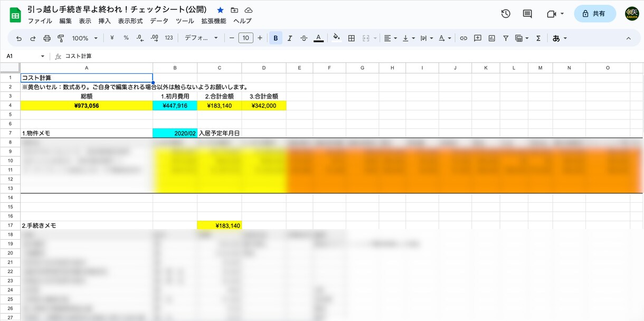Insert a comment from toolbar
The width and height of the screenshot is (644, 321).
[x=478, y=38]
